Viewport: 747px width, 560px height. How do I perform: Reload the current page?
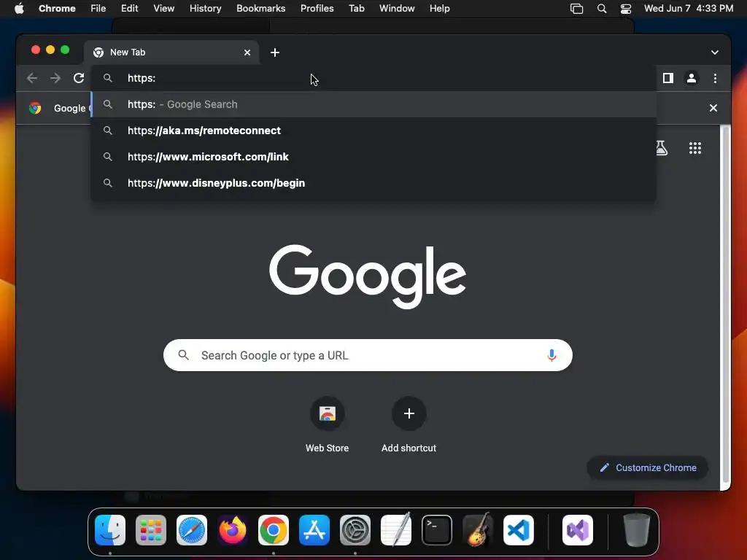pyautogui.click(x=79, y=78)
